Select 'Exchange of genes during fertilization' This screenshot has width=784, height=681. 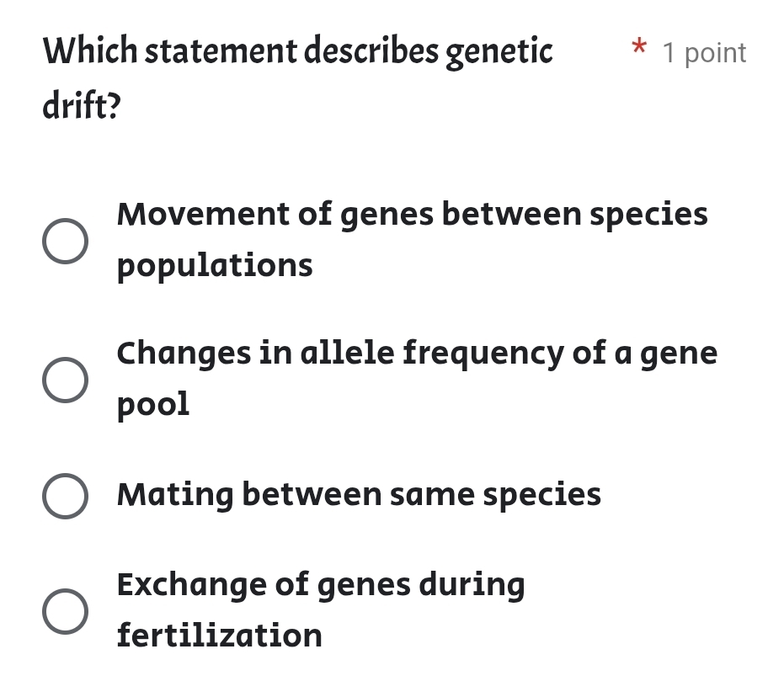320,609
